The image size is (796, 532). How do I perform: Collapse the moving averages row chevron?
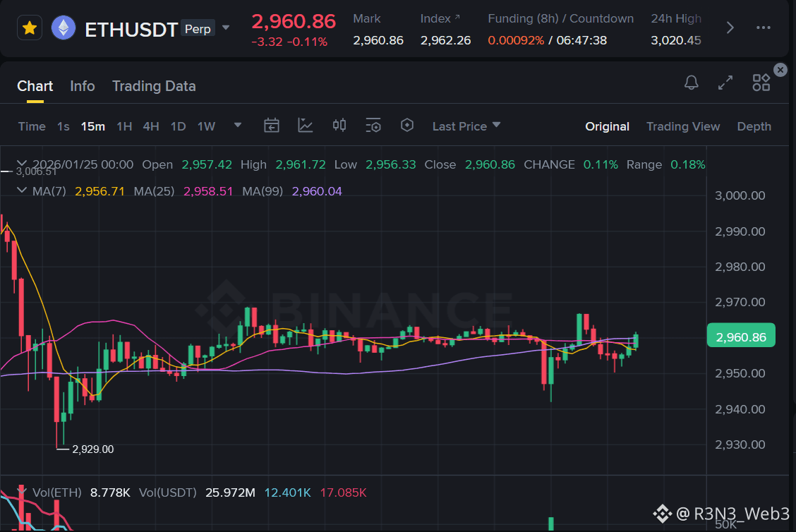pos(22,190)
